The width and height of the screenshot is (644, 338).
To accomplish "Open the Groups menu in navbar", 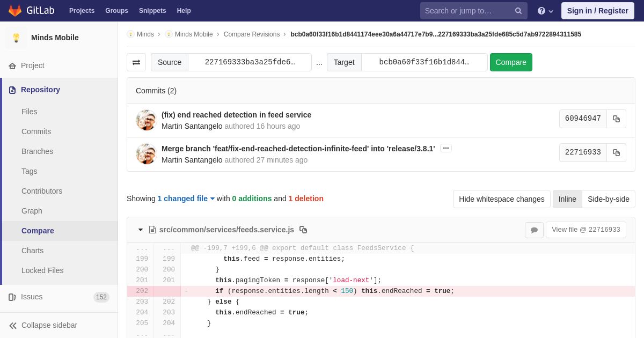I will point(116,11).
